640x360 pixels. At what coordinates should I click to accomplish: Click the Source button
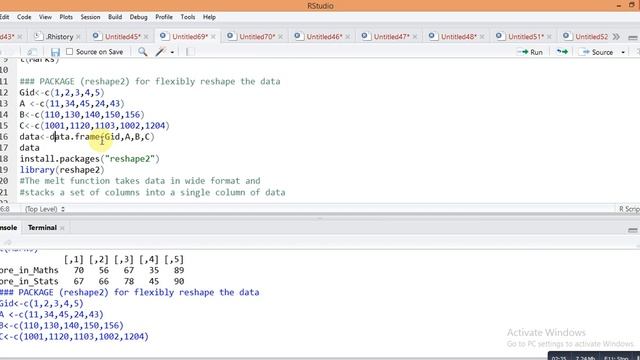tap(597, 52)
